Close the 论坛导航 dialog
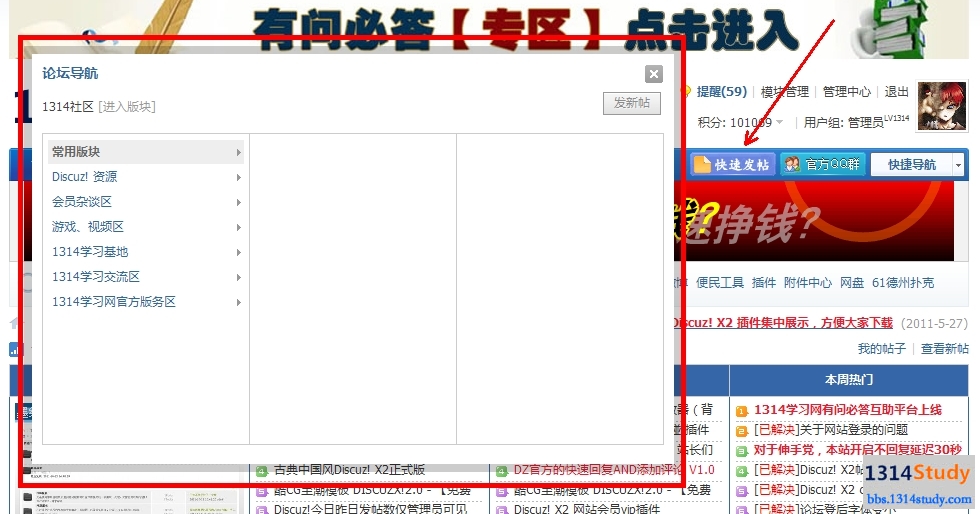The width and height of the screenshot is (980, 514). [x=654, y=74]
